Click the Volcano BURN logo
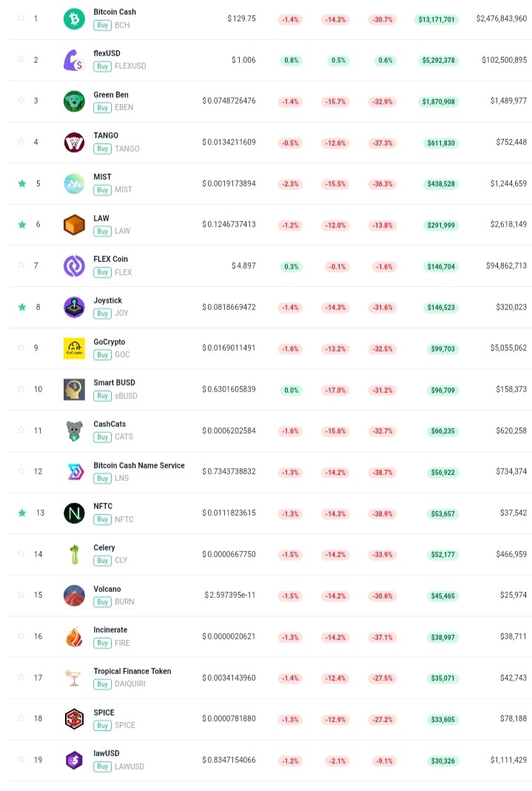This screenshot has height=791, width=532. [x=74, y=595]
